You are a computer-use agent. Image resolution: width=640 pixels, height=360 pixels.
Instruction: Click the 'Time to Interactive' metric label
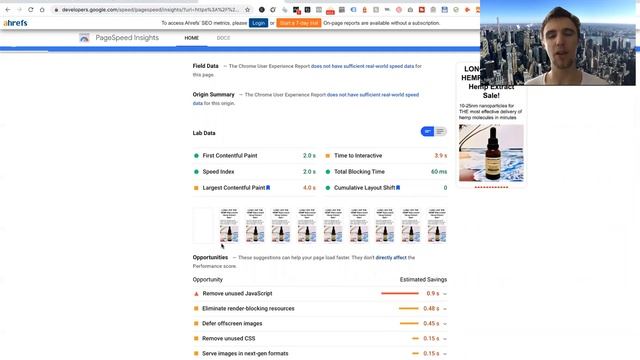click(x=358, y=156)
